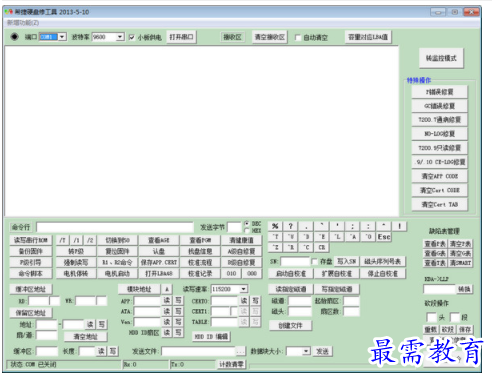Image resolution: width=492 pixels, height=383 pixels.
Task: Click the HDD ID 编辑 button
Action: tap(211, 337)
